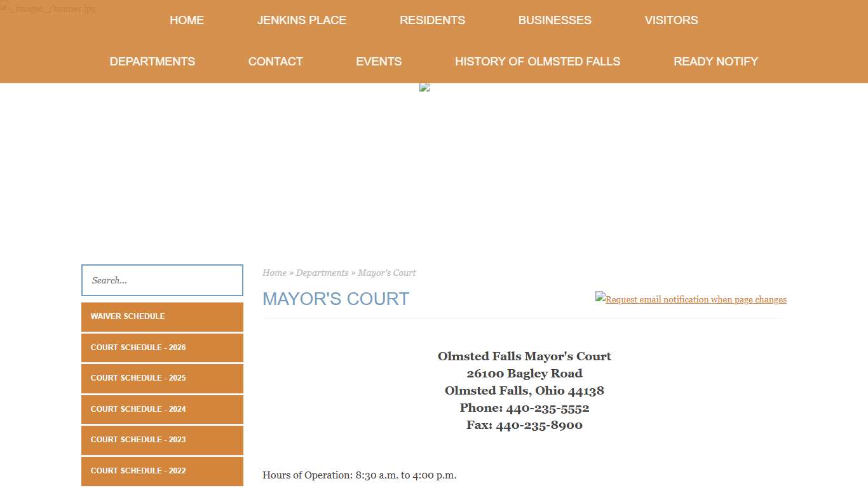Visit the BUSINESSES page

coord(554,20)
